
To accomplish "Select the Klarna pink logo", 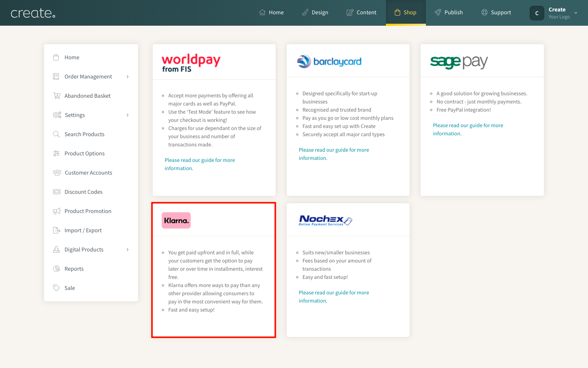I will pyautogui.click(x=176, y=220).
